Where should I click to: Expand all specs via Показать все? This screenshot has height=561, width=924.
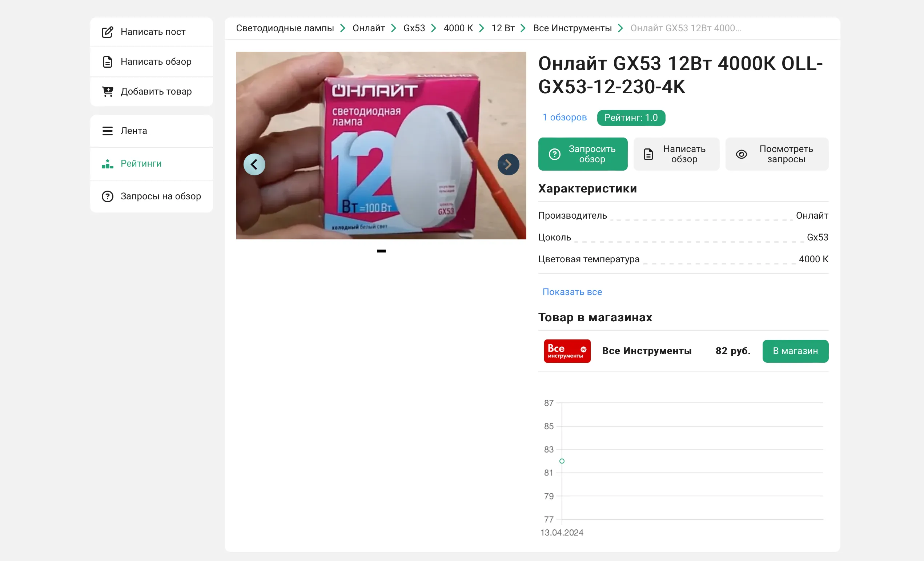click(572, 292)
